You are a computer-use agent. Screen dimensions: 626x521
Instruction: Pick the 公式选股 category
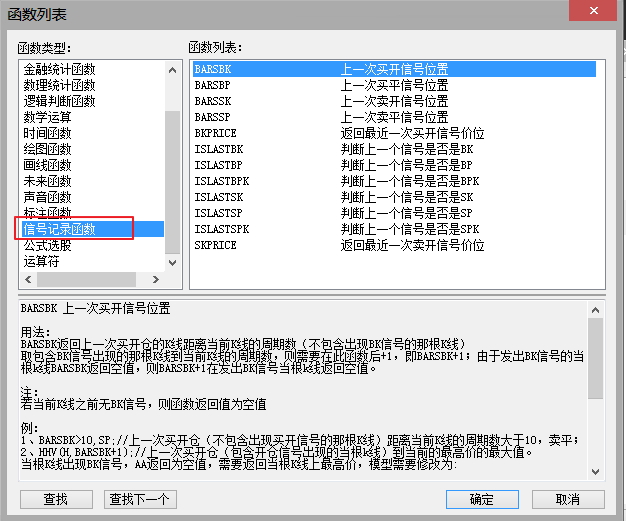pos(48,245)
